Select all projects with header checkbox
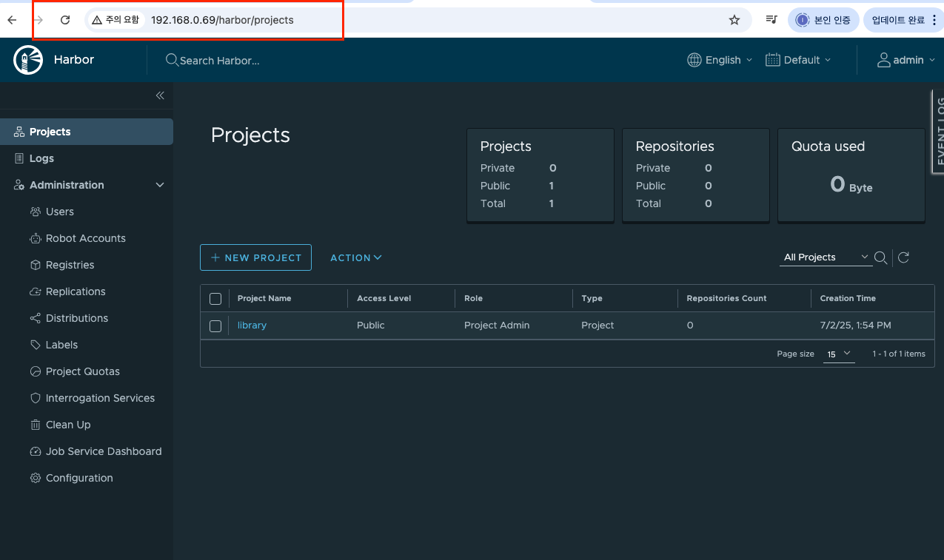Image resolution: width=944 pixels, height=560 pixels. [215, 299]
